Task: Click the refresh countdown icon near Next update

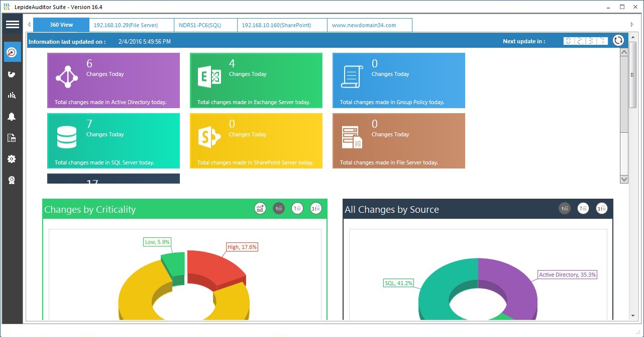Action: coord(618,40)
